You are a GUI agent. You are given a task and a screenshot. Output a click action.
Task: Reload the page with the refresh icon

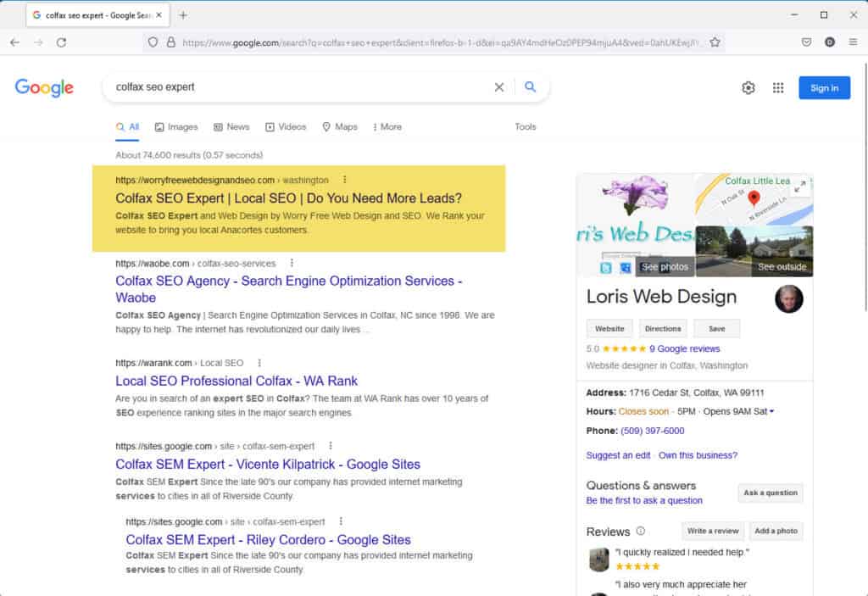(x=61, y=42)
